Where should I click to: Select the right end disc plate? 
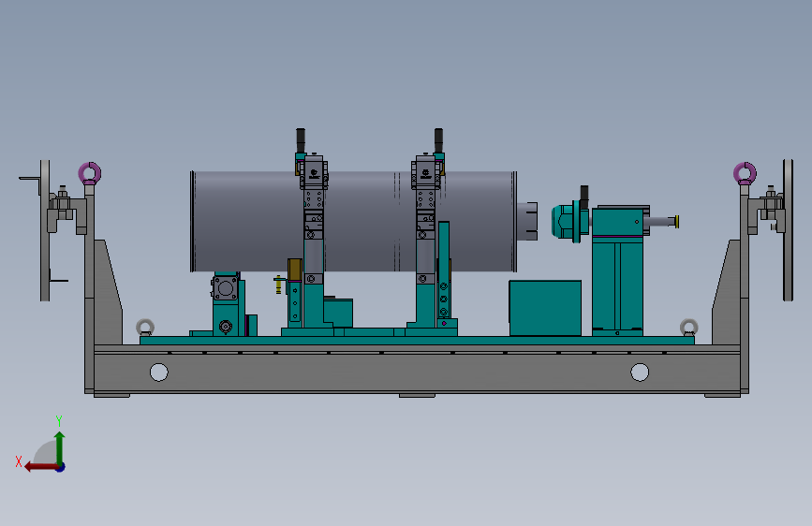[788, 230]
